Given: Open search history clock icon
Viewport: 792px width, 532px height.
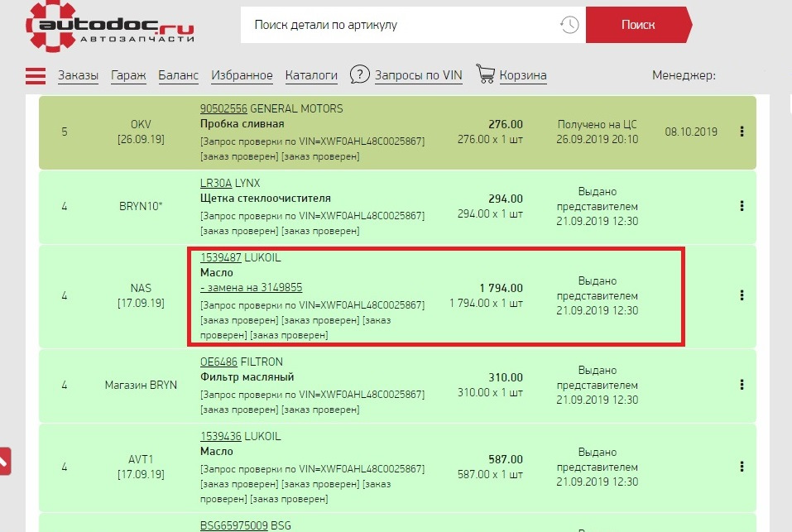Looking at the screenshot, I should [569, 25].
